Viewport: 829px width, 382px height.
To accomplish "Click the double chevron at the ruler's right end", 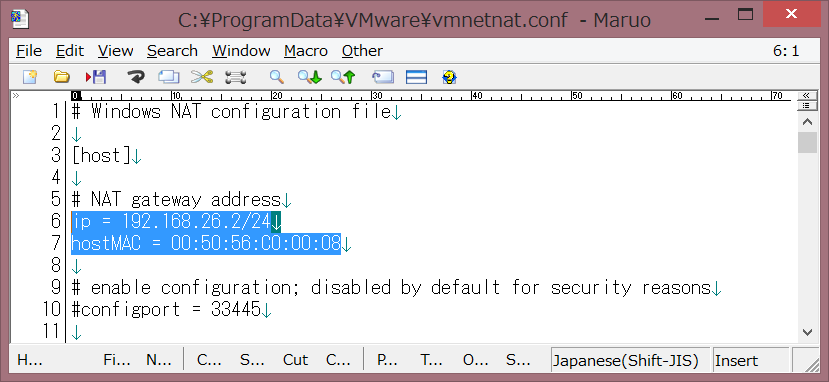I will click(x=806, y=96).
